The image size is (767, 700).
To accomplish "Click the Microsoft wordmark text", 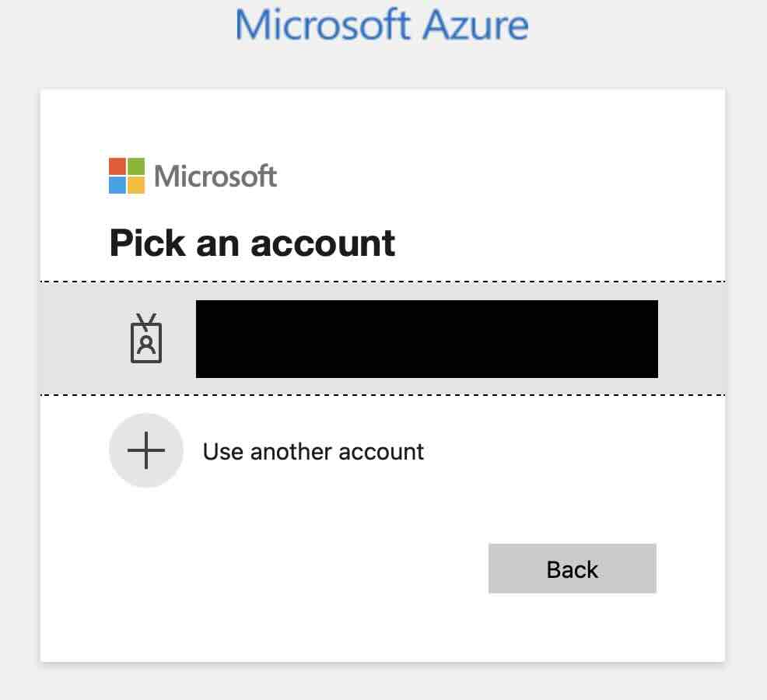I will [215, 176].
